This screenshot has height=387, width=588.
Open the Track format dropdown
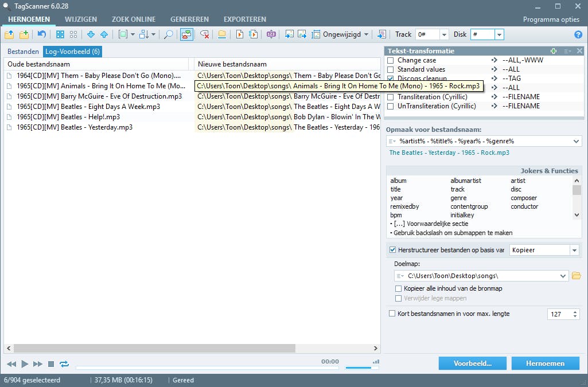pos(444,34)
